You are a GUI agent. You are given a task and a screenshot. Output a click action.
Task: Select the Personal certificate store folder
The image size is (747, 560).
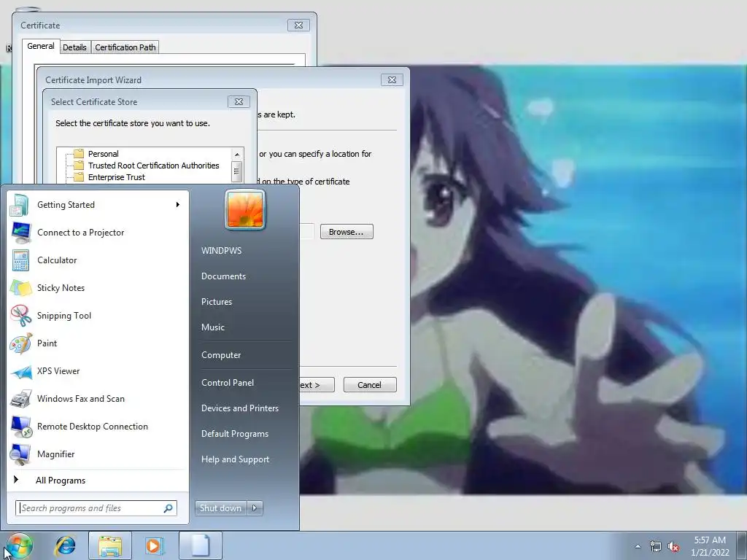(103, 154)
